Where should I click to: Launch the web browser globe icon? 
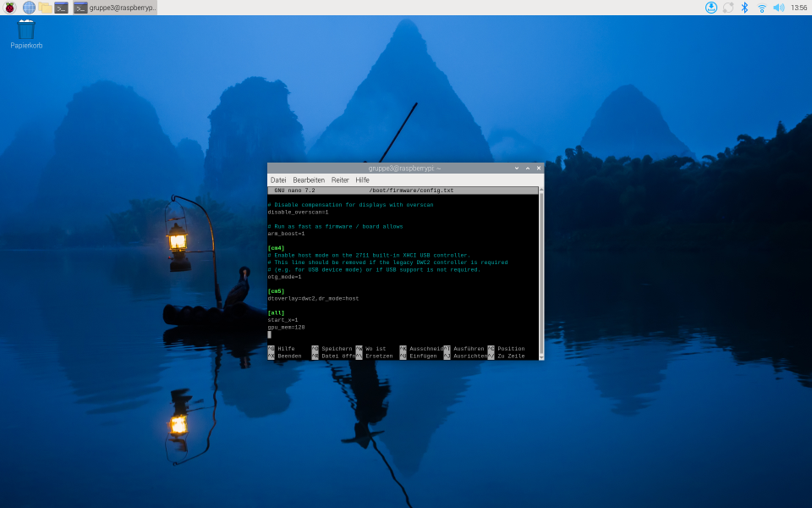click(x=29, y=8)
